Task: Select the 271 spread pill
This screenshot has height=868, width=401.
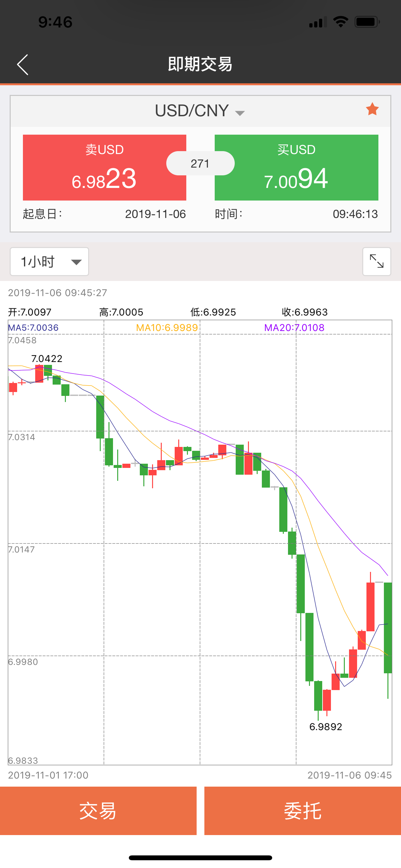Action: tap(200, 163)
